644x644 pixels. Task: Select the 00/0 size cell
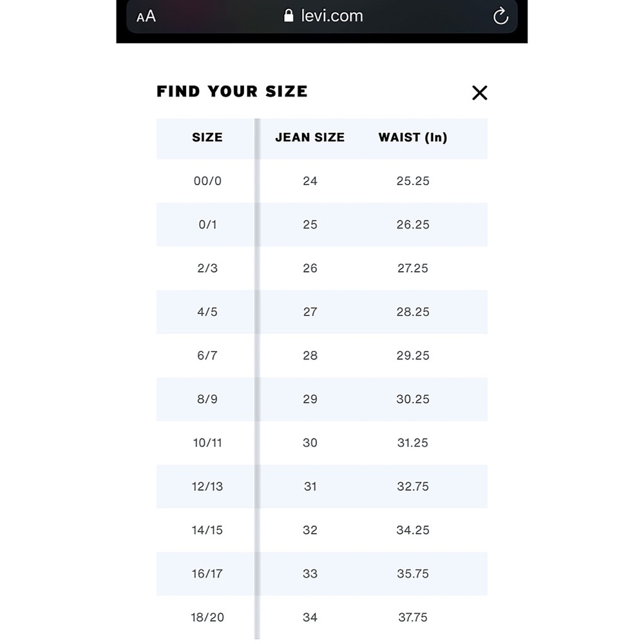pyautogui.click(x=207, y=181)
